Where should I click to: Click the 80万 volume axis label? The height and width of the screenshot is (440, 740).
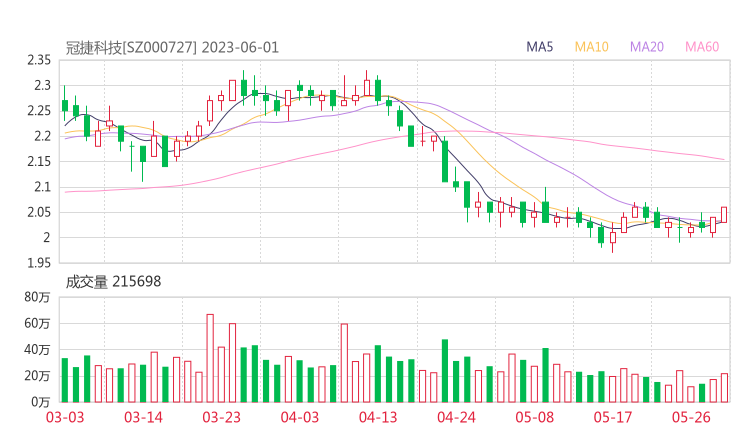[x=37, y=297]
